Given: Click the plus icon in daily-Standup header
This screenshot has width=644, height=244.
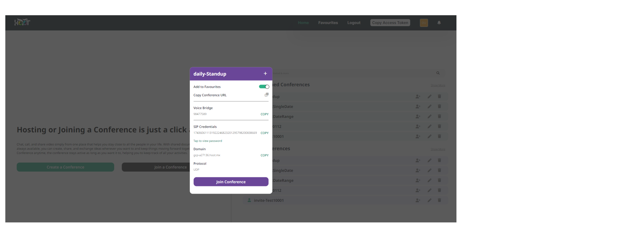Looking at the screenshot, I should pyautogui.click(x=265, y=74).
